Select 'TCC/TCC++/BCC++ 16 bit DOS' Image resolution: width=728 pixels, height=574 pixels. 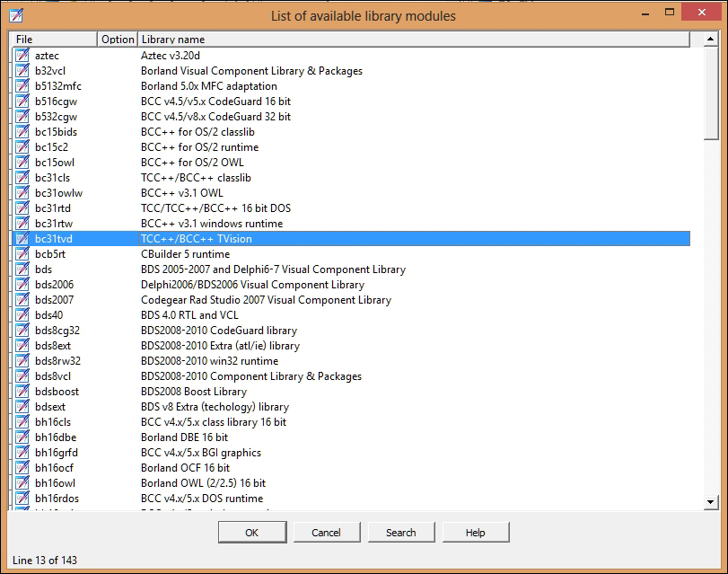(x=216, y=208)
